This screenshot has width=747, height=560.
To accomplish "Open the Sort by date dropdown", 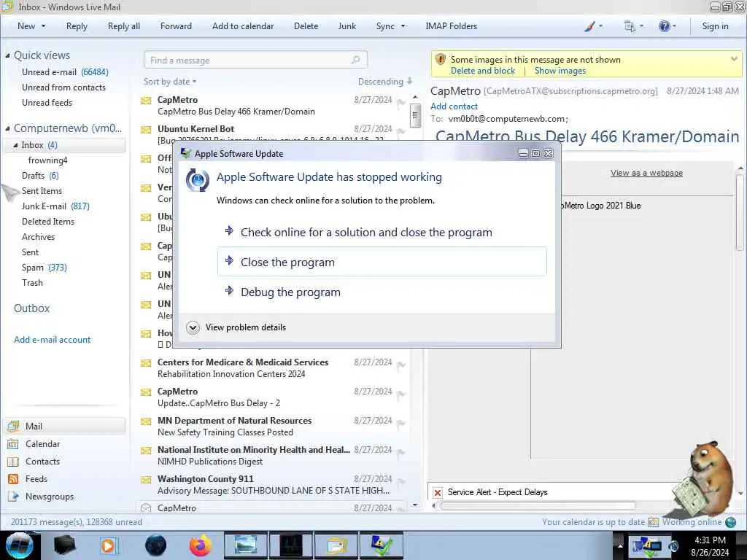I will pyautogui.click(x=170, y=82).
